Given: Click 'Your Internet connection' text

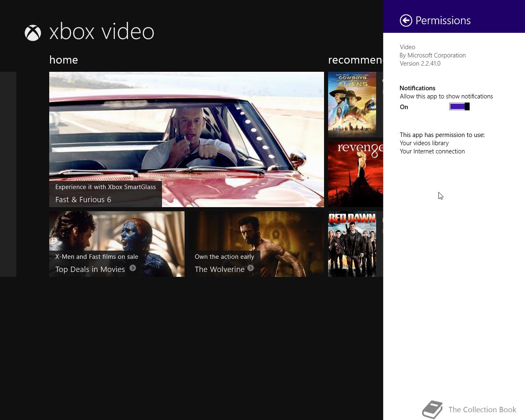Looking at the screenshot, I should pos(432,151).
